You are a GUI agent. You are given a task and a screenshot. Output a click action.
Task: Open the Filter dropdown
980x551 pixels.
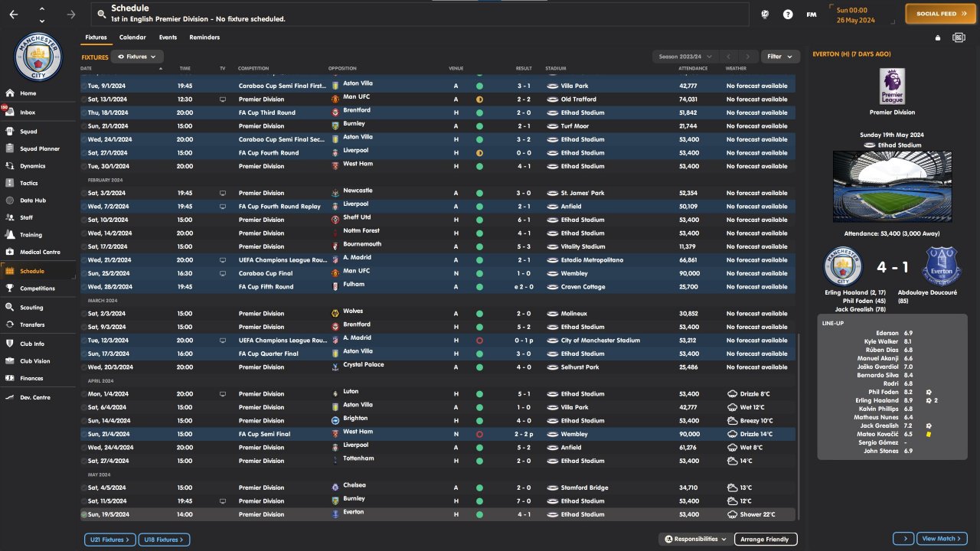(x=781, y=57)
